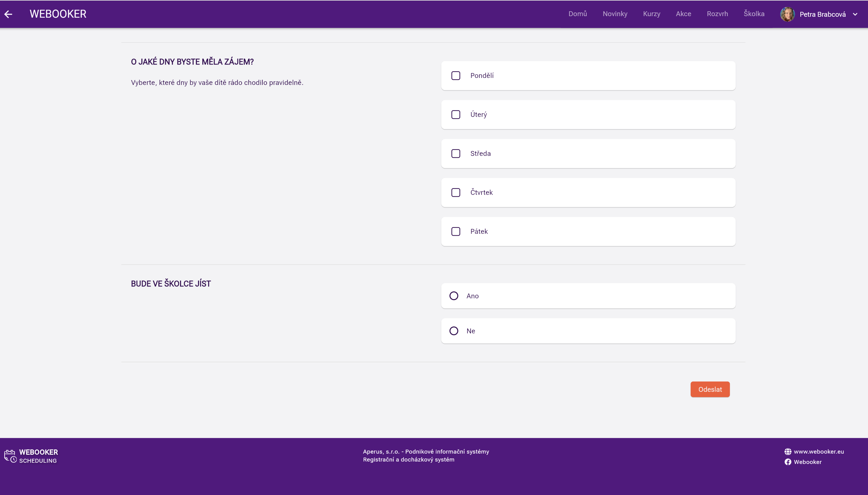Open the www.webooker.eu link
This screenshot has width=868, height=495.
(x=818, y=451)
